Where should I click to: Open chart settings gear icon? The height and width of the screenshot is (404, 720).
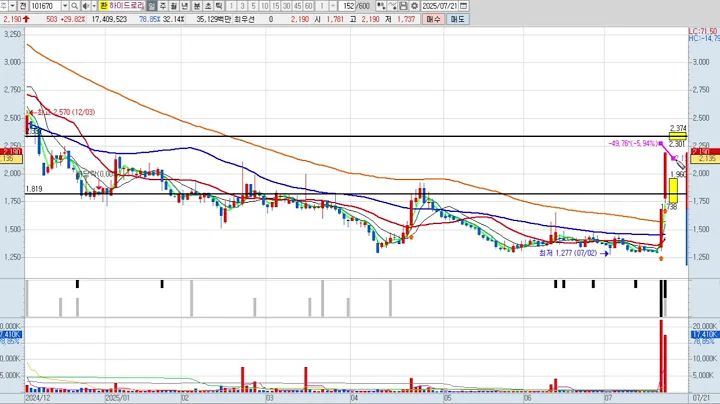tap(414, 6)
